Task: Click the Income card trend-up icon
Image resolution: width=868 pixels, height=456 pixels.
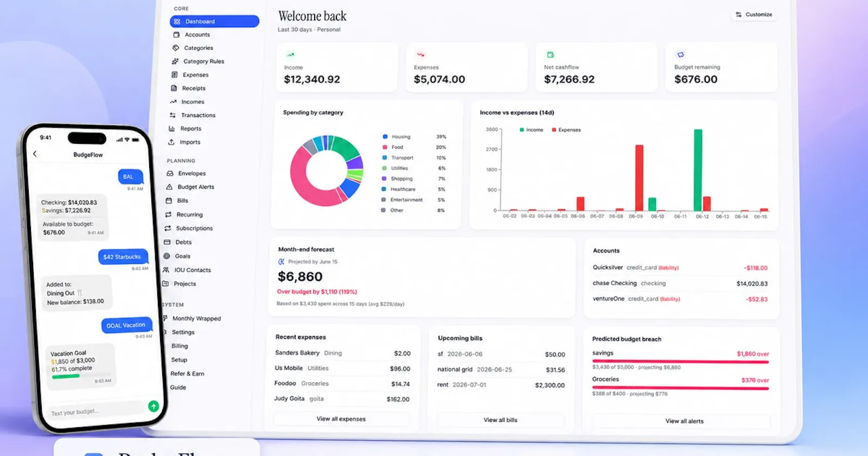Action: pos(291,54)
